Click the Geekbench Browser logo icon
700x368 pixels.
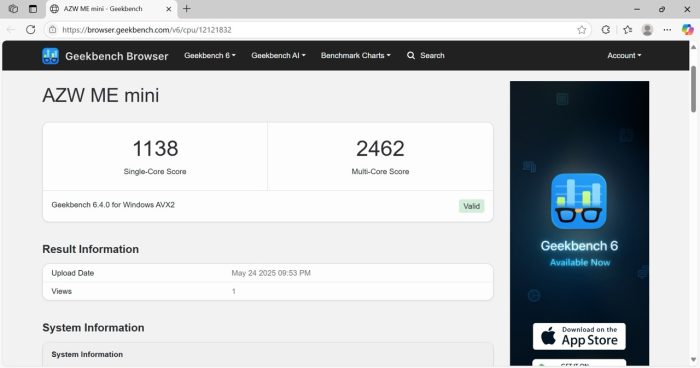tap(50, 56)
